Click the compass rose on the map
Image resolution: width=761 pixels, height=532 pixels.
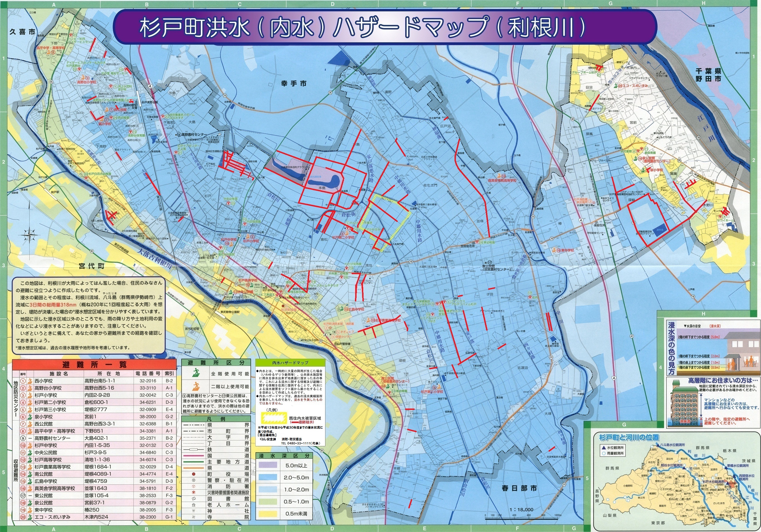pyautogui.click(x=29, y=235)
